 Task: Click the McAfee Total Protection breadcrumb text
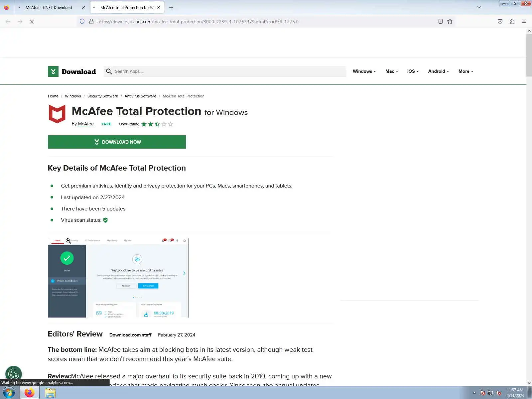pyautogui.click(x=184, y=96)
